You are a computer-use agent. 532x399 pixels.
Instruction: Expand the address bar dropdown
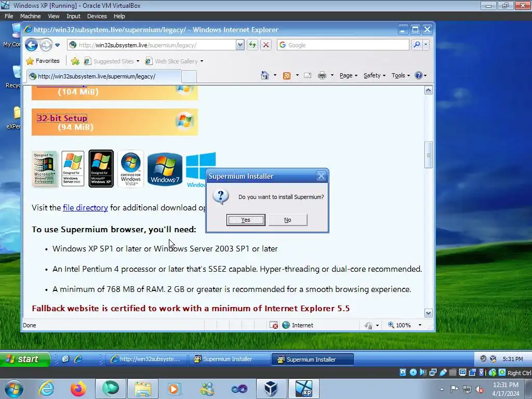point(240,45)
